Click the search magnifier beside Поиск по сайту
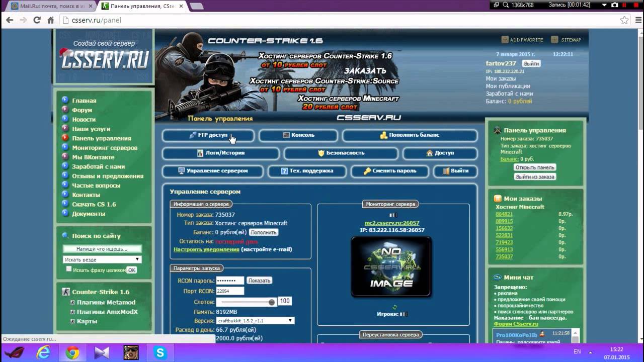Image resolution: width=644 pixels, height=362 pixels. coord(65,235)
